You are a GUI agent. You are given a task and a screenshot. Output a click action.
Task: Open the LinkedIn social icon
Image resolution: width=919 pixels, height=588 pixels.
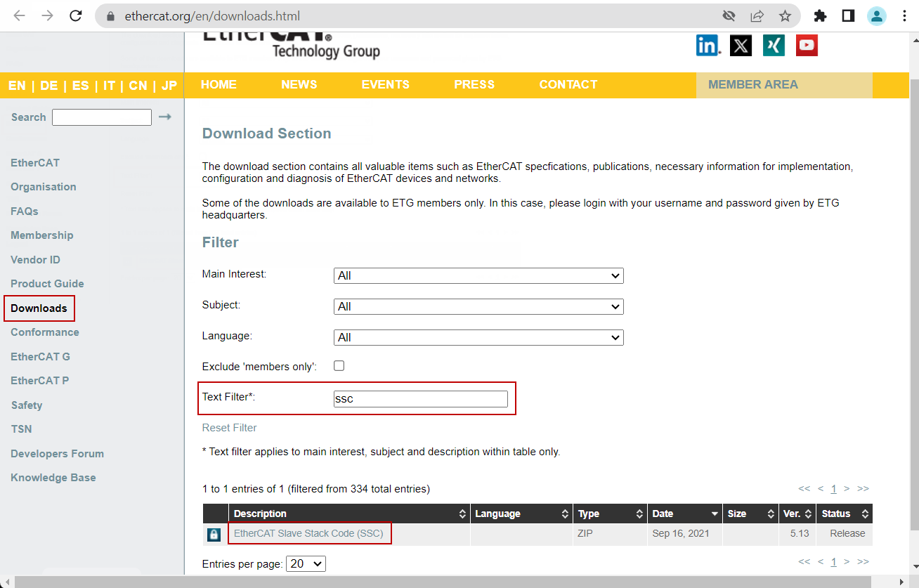tap(708, 46)
